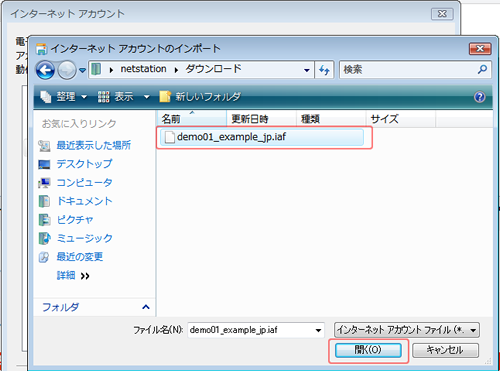Click the デスクトップ monitor icon
Viewport: 500px width, 371px height.
click(44, 164)
